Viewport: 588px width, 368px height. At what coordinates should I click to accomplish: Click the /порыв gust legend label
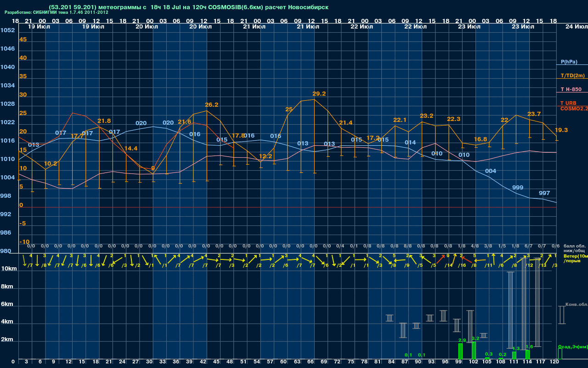point(572,261)
